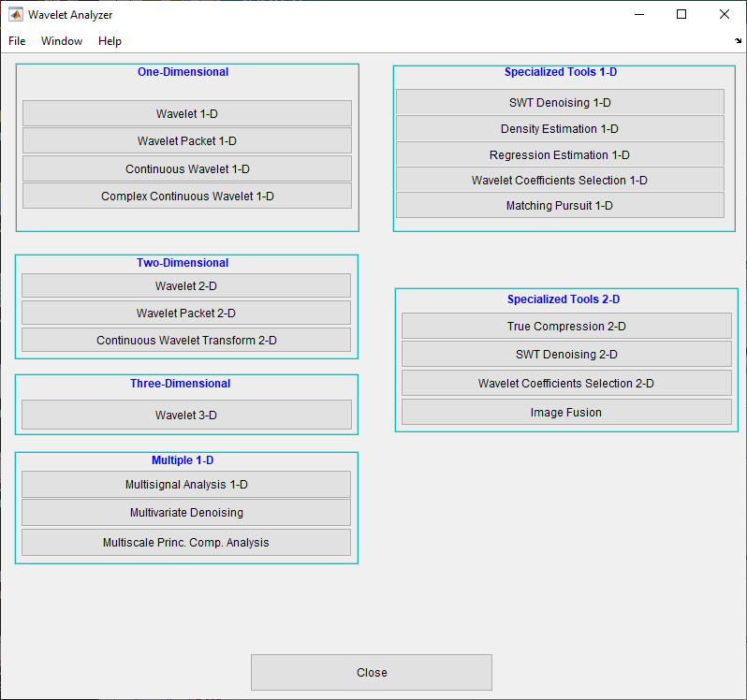Open the File menu
The width and height of the screenshot is (747, 700).
[x=17, y=41]
